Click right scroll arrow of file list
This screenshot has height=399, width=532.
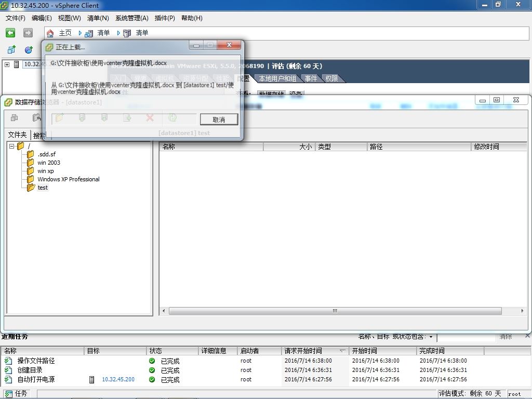522,311
